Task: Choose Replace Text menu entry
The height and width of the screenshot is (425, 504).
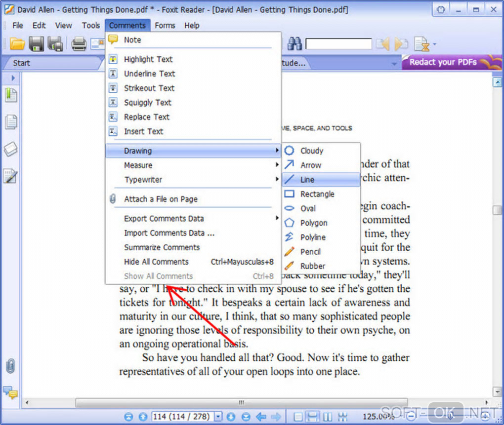Action: pyautogui.click(x=193, y=117)
